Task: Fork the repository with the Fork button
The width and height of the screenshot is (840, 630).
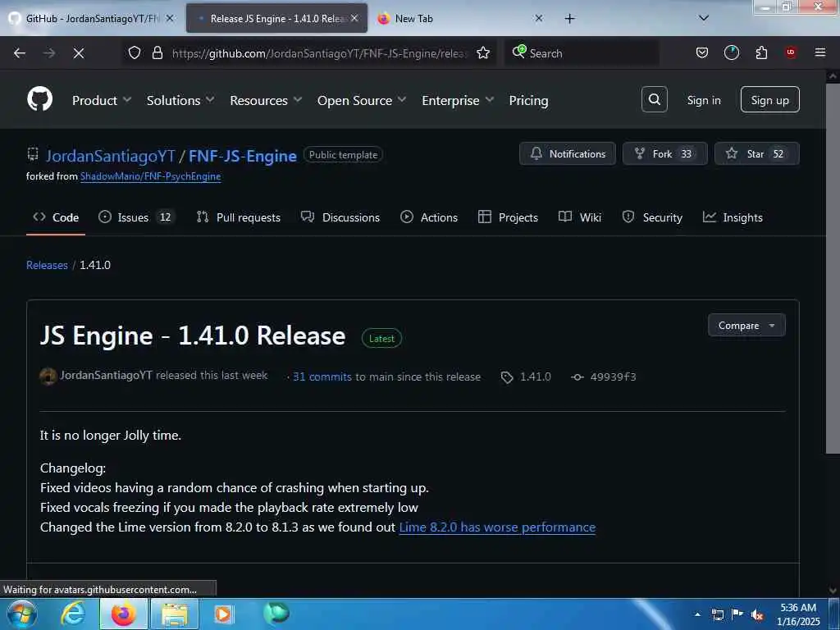Action: coord(664,153)
